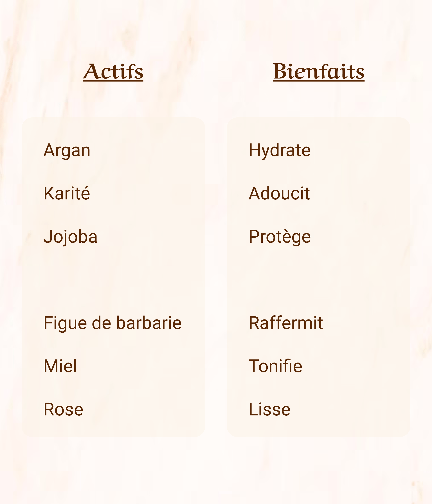432x504 pixels.
Task: Pick Rose in the Actifs list
Action: (63, 409)
